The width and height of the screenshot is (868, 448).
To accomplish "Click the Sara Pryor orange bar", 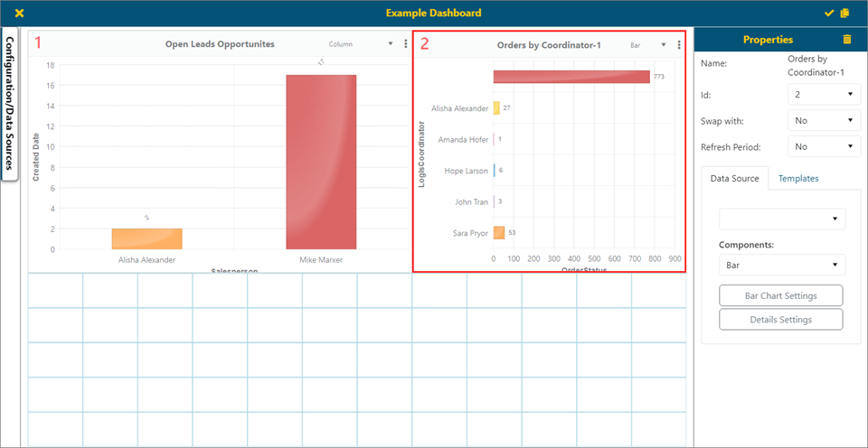I will pos(498,233).
